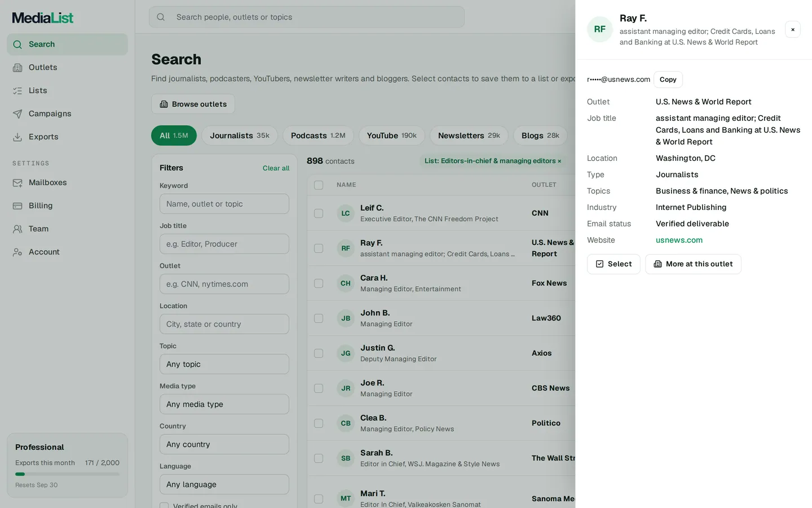Click the Lists checklist icon in sidebar
812x508 pixels.
point(17,91)
